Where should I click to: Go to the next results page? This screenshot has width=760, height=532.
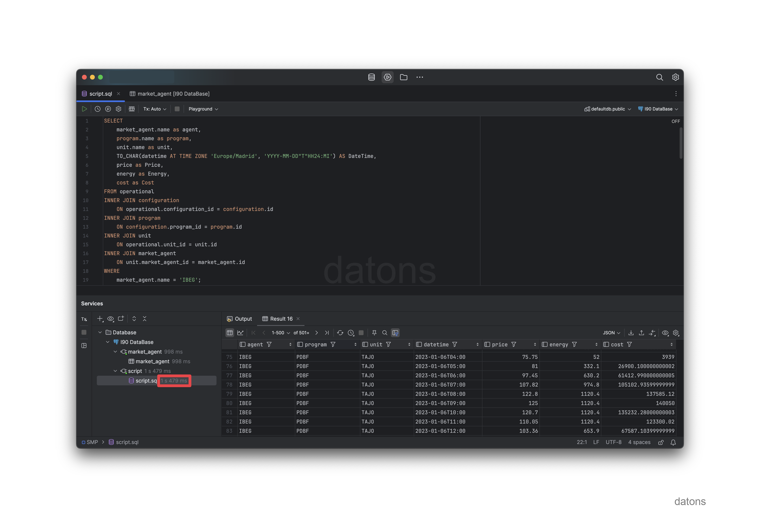coord(317,333)
